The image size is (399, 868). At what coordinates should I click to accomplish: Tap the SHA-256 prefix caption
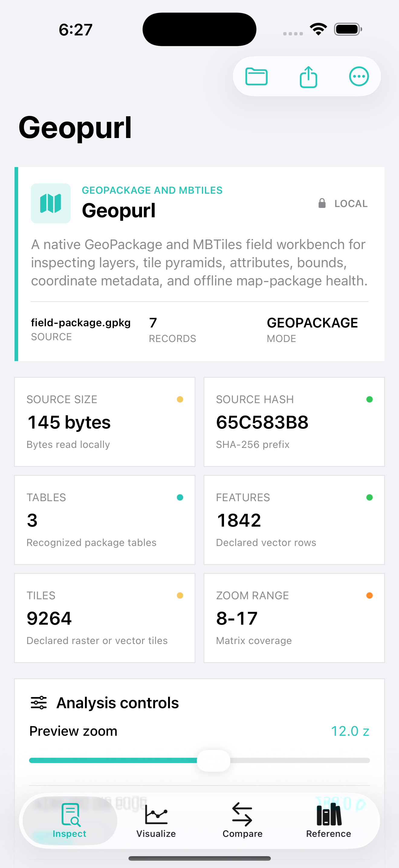(253, 445)
